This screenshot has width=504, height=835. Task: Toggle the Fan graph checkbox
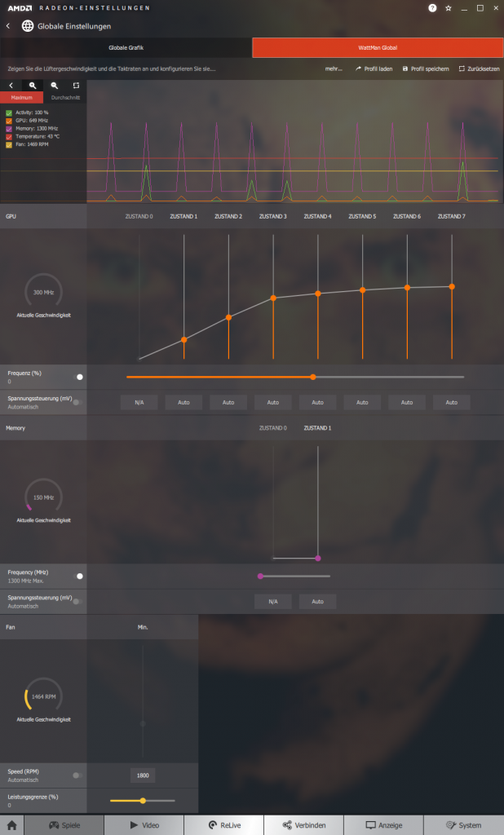(x=8, y=145)
